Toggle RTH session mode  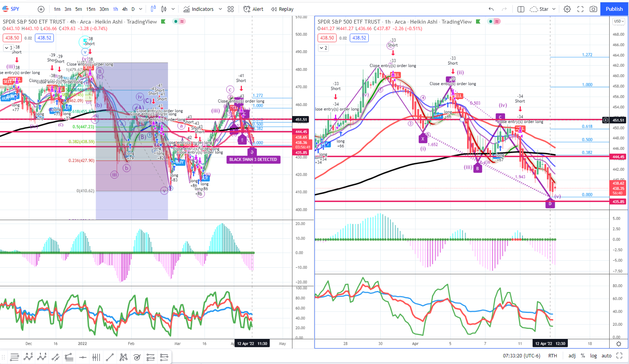tap(553, 355)
